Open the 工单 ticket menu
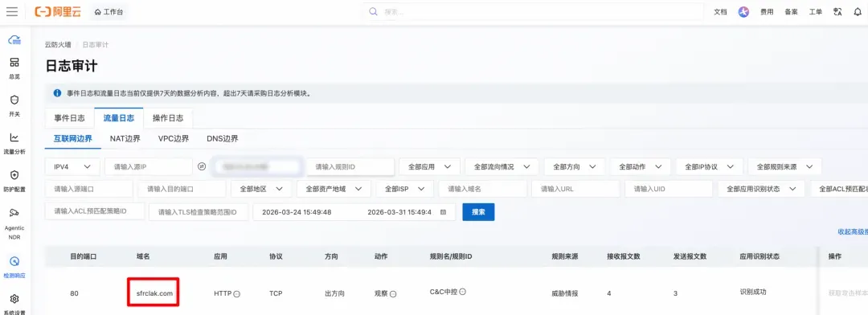The image size is (868, 315). [816, 11]
